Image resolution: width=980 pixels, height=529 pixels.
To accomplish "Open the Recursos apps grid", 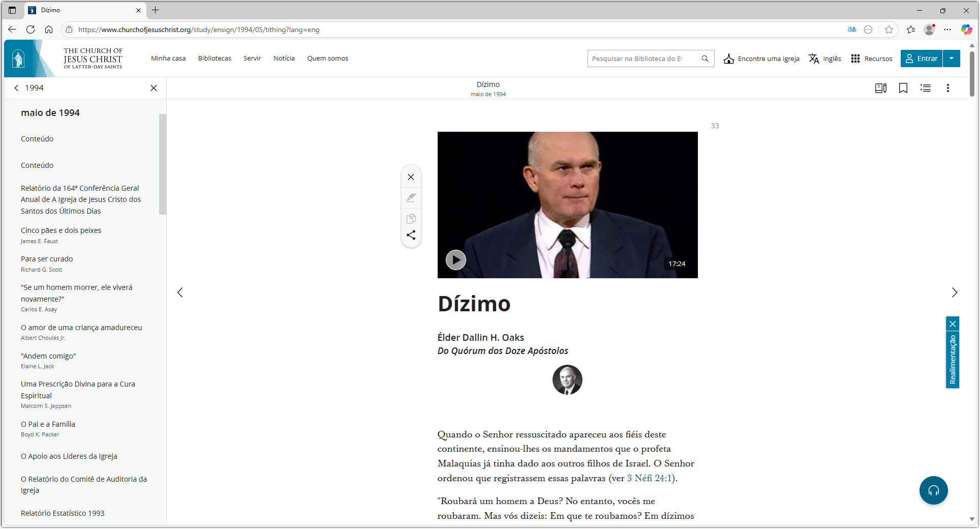I will tap(871, 58).
